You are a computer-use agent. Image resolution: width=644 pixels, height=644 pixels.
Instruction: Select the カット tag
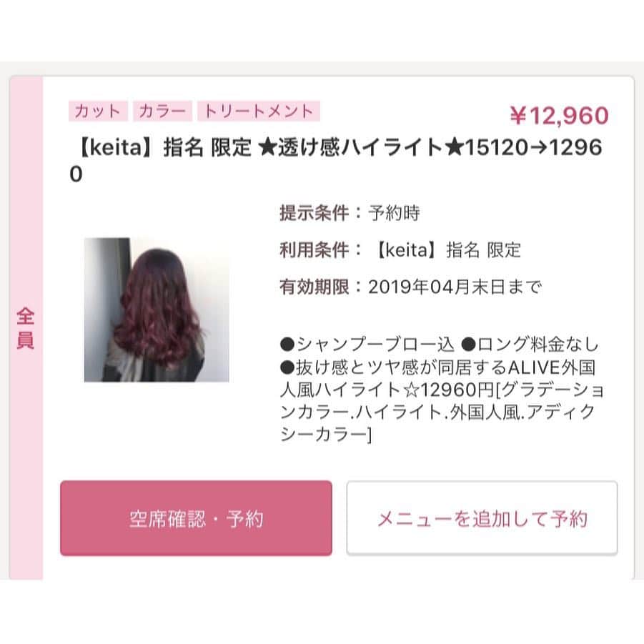pyautogui.click(x=98, y=111)
